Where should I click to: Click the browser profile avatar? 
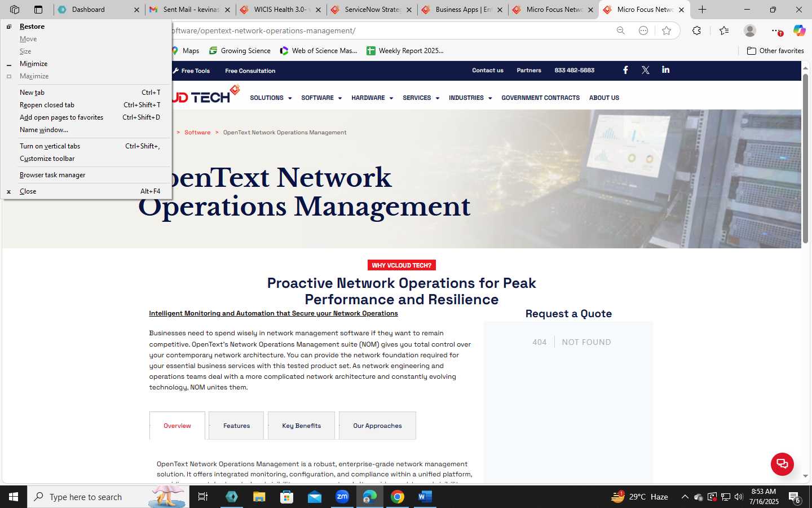[750, 30]
